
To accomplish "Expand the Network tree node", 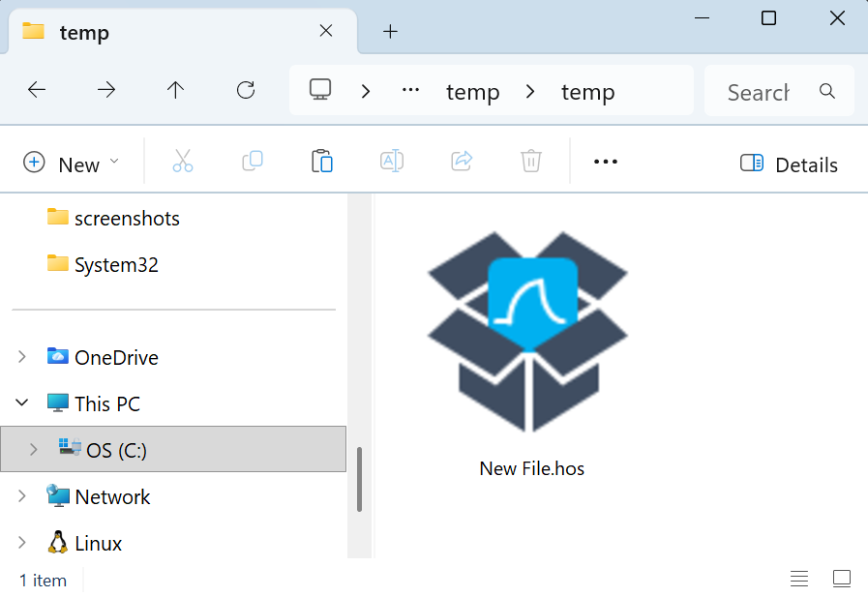I will (22, 495).
